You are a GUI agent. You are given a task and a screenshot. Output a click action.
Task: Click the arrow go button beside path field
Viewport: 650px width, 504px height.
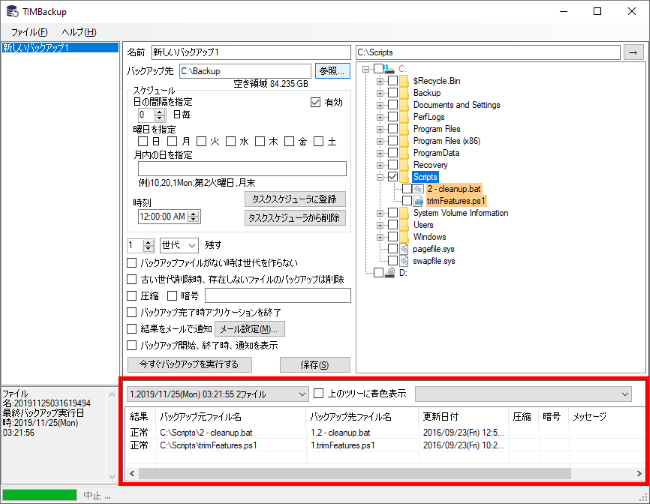tap(633, 53)
